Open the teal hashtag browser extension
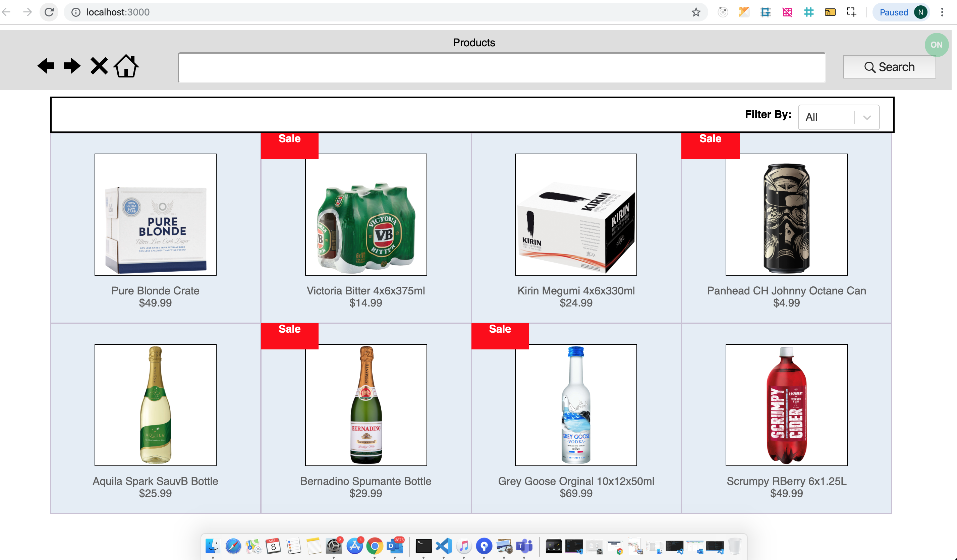The image size is (957, 560). 808,12
